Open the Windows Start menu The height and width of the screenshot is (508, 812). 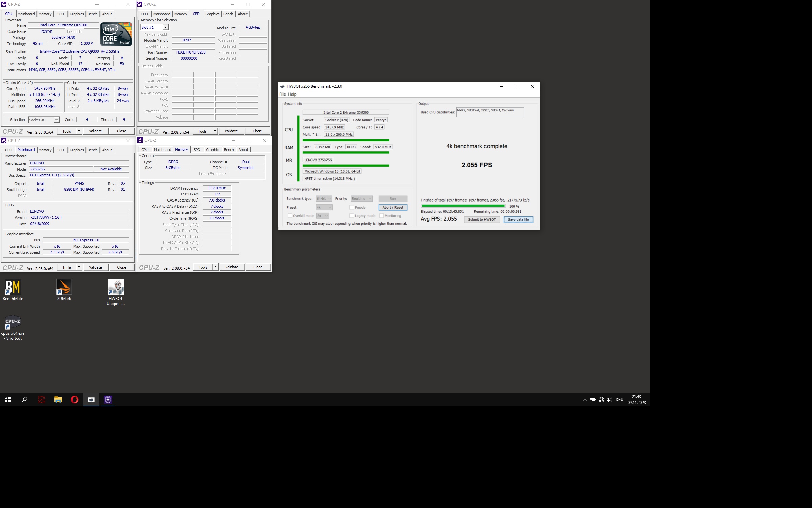pyautogui.click(x=8, y=400)
